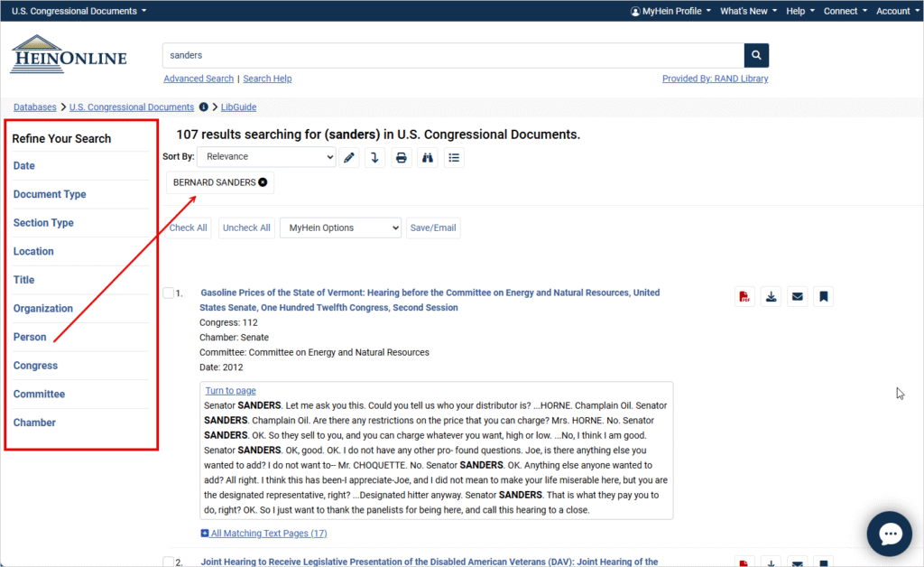Click the Check All button
Screen dimensions: 924x567
click(188, 228)
